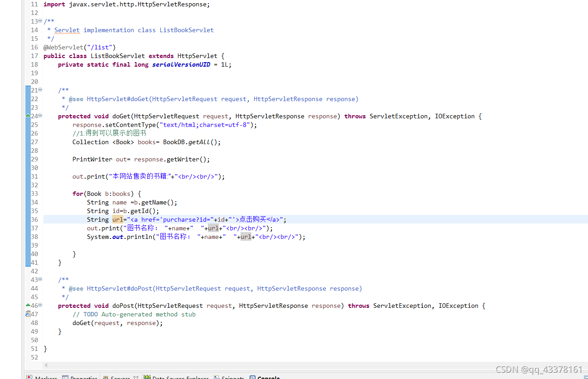
Task: Click the override triangle marker at line 46
Action: click(28, 305)
